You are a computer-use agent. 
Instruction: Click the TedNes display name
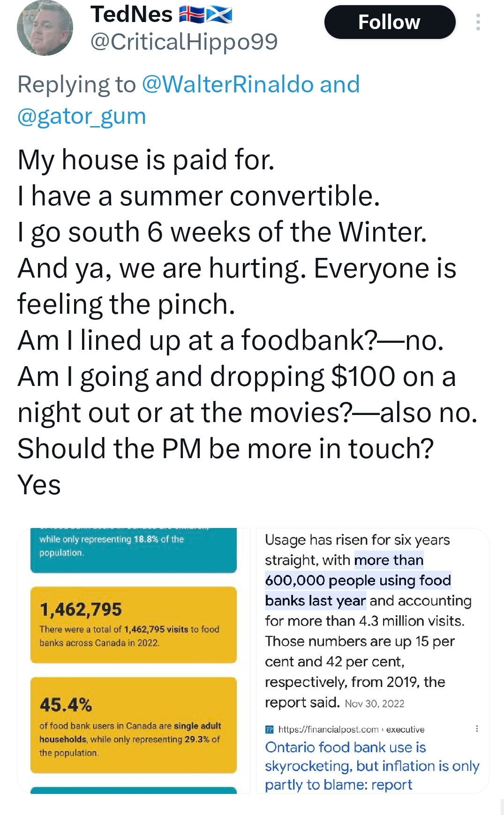pyautogui.click(x=132, y=14)
